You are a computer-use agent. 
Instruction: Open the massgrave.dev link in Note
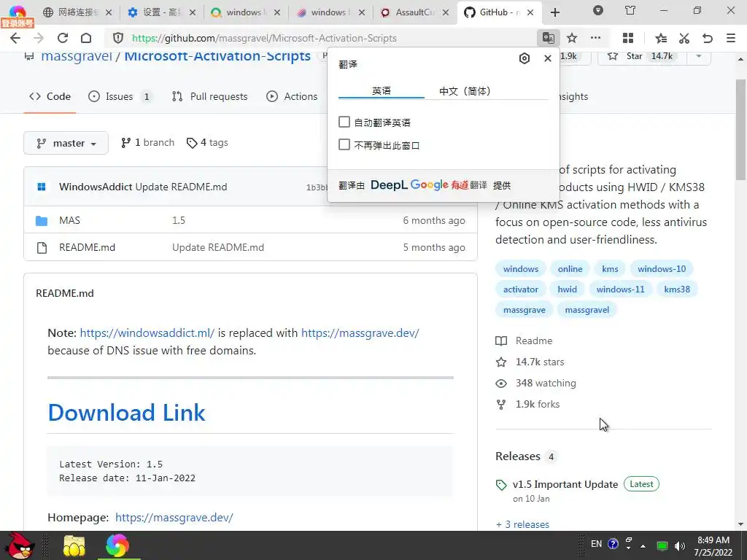point(360,332)
